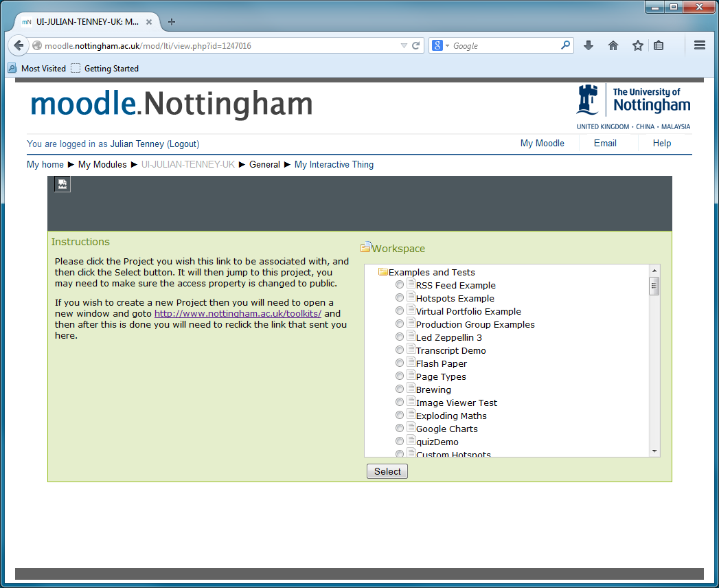Click the Google Charts document icon
Viewport: 719px width, 588px height.
(411, 427)
